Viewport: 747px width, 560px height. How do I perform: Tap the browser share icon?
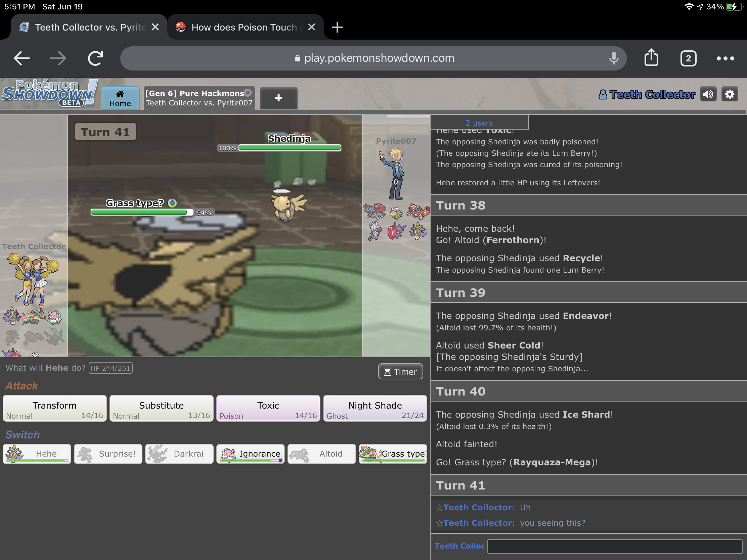coord(651,58)
